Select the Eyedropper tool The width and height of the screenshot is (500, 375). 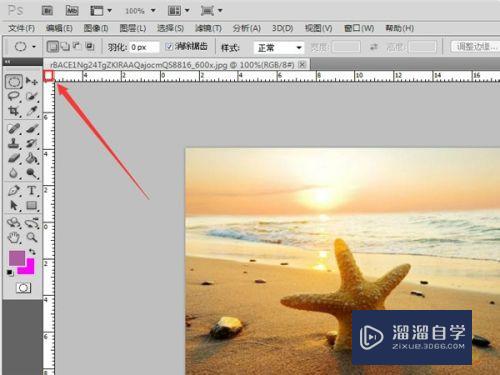click(x=32, y=111)
